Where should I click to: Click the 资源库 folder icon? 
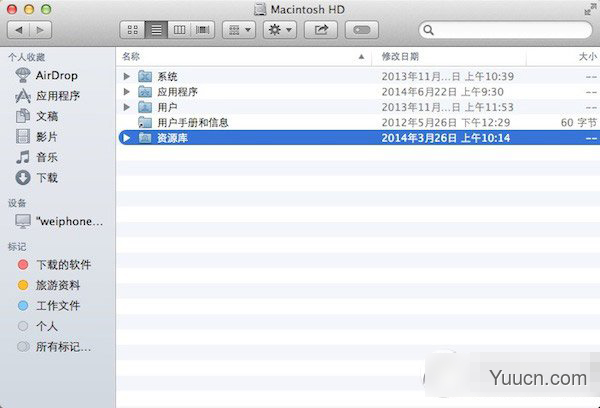pos(145,138)
